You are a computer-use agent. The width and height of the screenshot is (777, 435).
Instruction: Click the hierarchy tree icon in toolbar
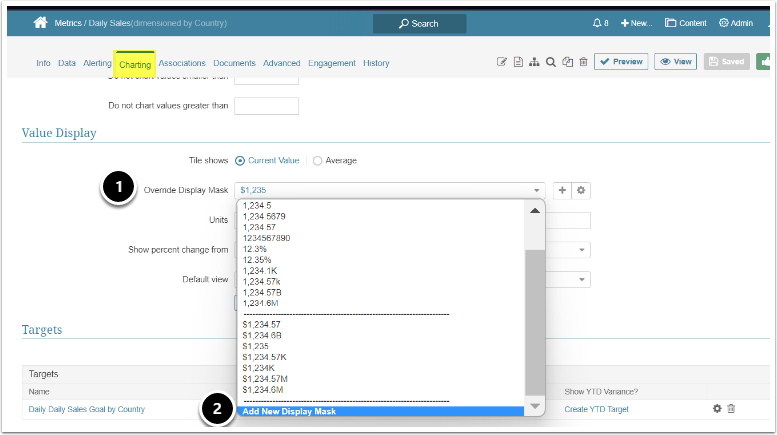click(x=534, y=62)
